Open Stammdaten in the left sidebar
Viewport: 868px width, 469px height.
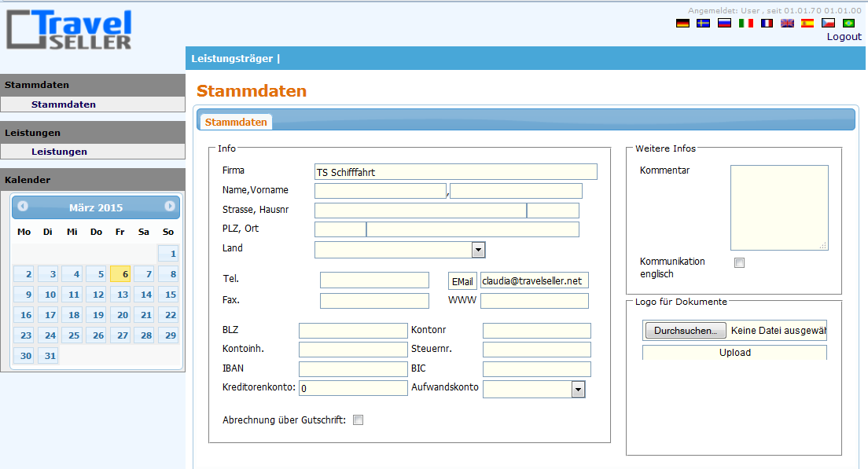point(64,104)
